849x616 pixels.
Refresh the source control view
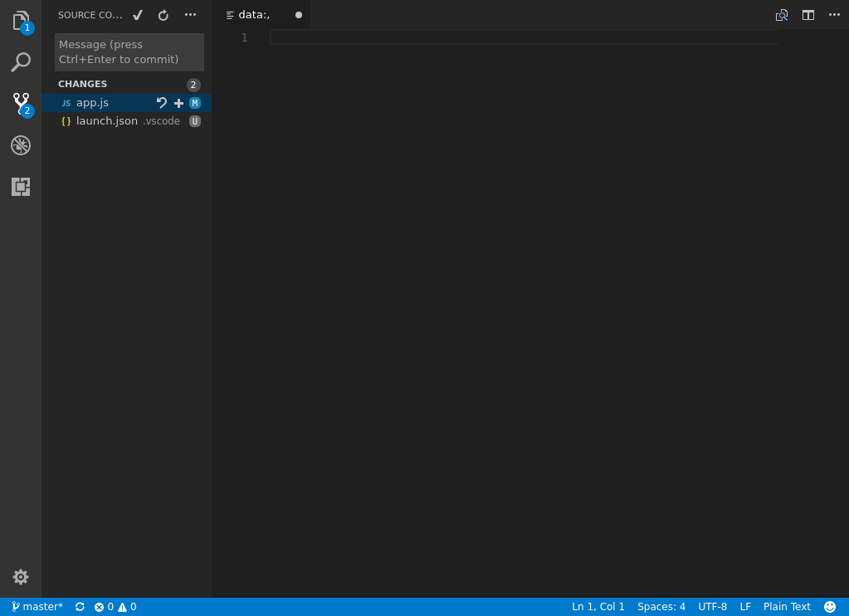(x=163, y=14)
